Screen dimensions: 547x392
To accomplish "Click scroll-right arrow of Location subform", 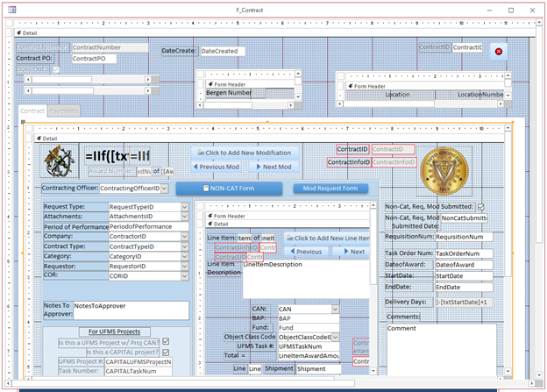I will click(501, 103).
